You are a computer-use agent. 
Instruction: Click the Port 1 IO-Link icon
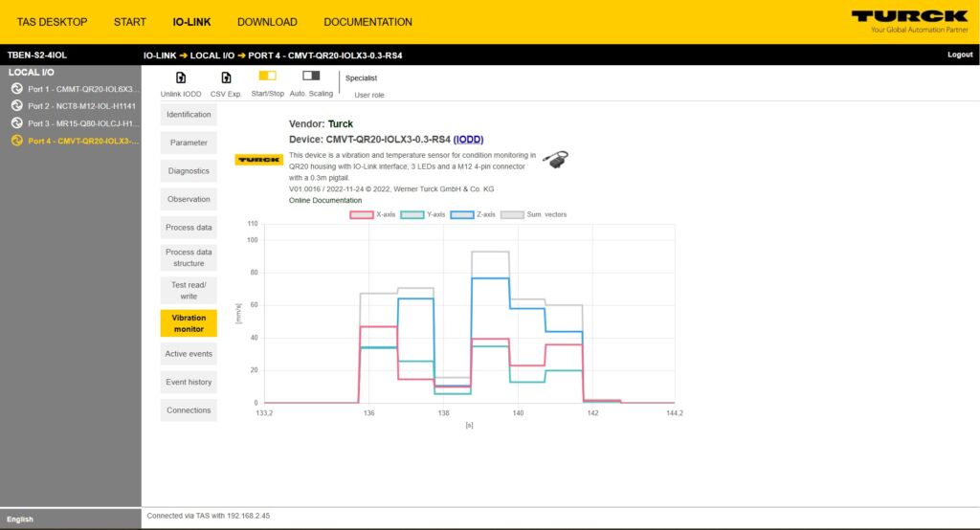pos(16,89)
